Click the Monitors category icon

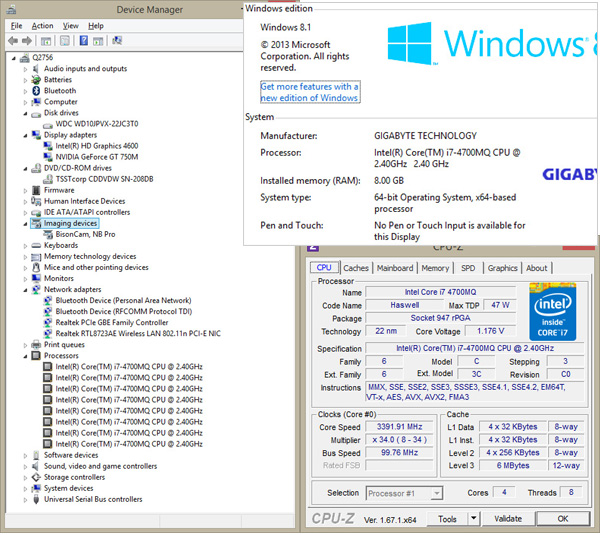(x=36, y=278)
